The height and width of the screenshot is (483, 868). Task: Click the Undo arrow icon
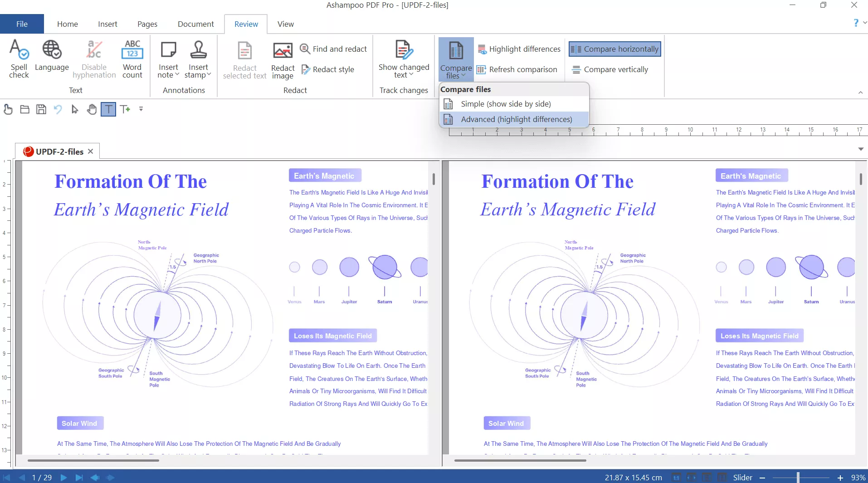pos(58,109)
